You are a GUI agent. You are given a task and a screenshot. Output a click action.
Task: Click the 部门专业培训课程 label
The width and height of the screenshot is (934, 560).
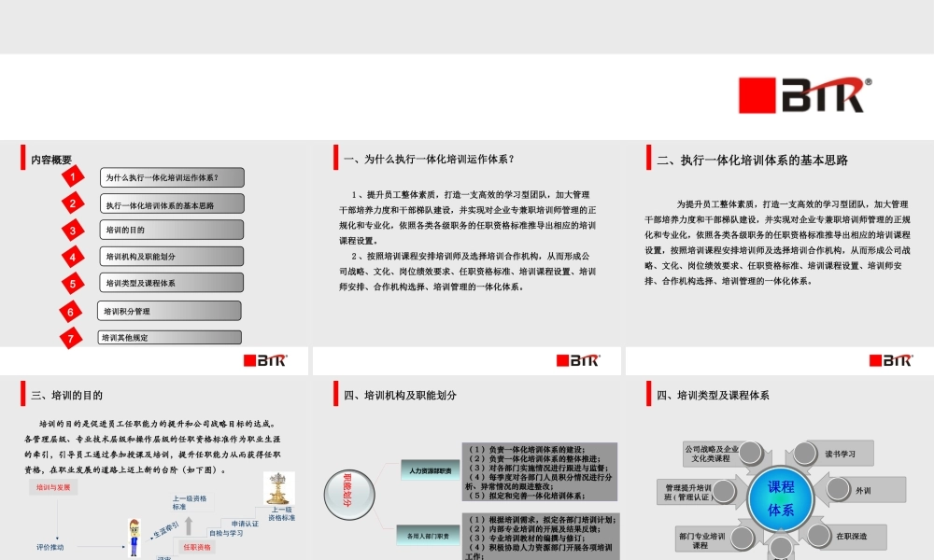pyautogui.click(x=701, y=540)
